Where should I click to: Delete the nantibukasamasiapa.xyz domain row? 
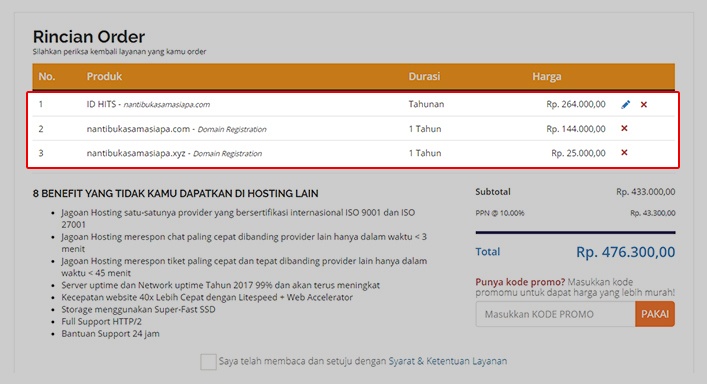point(624,152)
